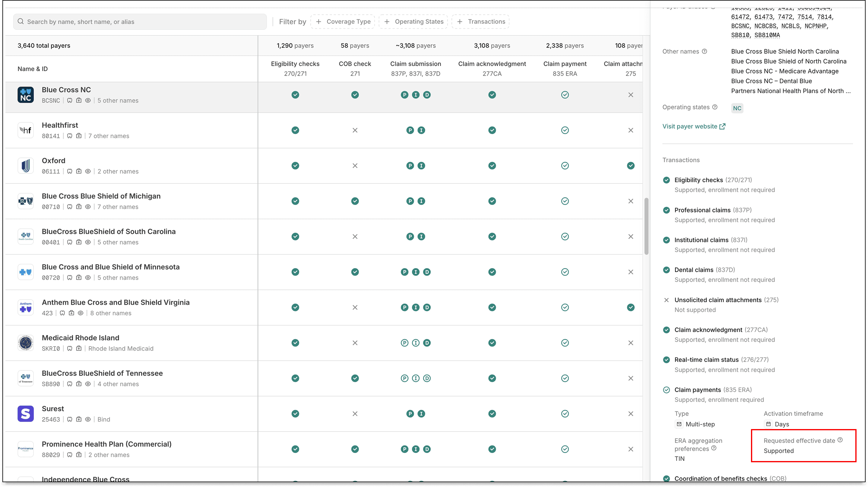Follow the Visit payer website link

689,126
